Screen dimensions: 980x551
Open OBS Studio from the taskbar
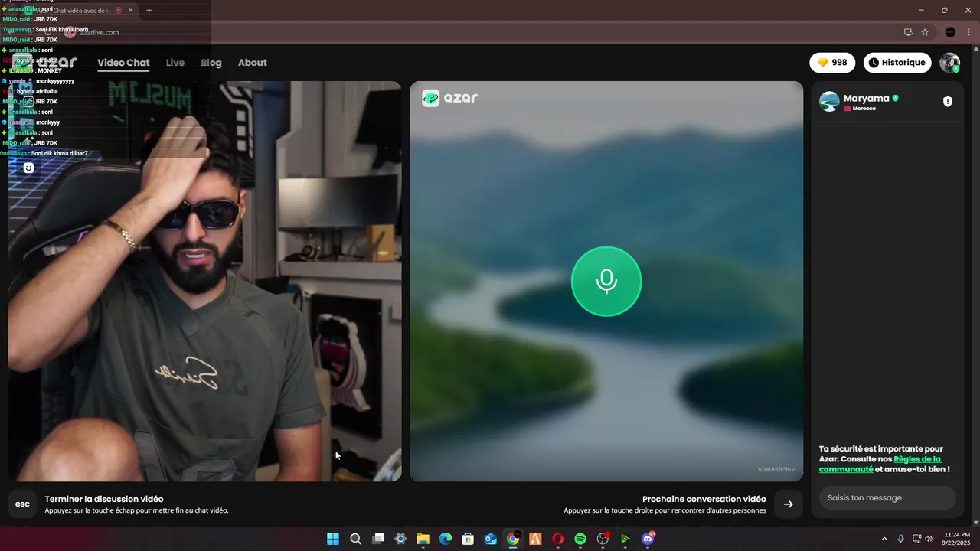pos(603,539)
